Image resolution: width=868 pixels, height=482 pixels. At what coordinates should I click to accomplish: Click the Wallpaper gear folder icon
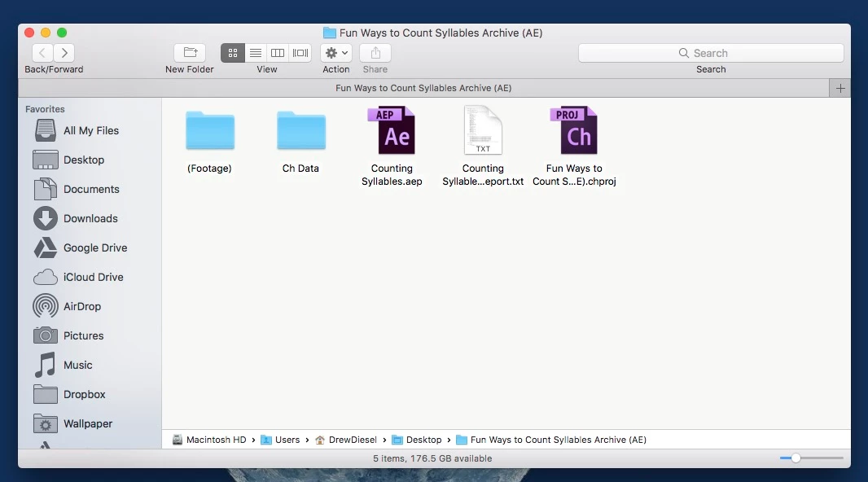point(46,424)
